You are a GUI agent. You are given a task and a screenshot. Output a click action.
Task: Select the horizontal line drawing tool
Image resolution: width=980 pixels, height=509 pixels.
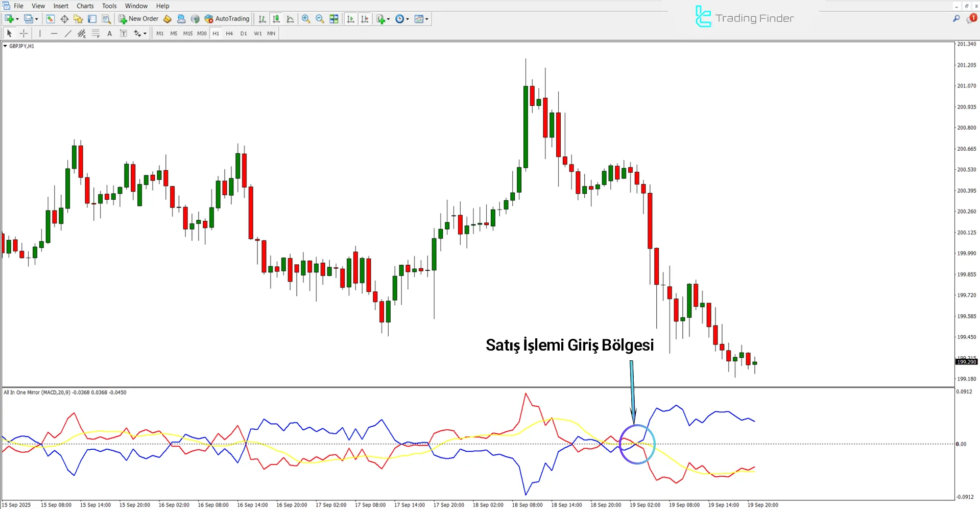click(54, 34)
